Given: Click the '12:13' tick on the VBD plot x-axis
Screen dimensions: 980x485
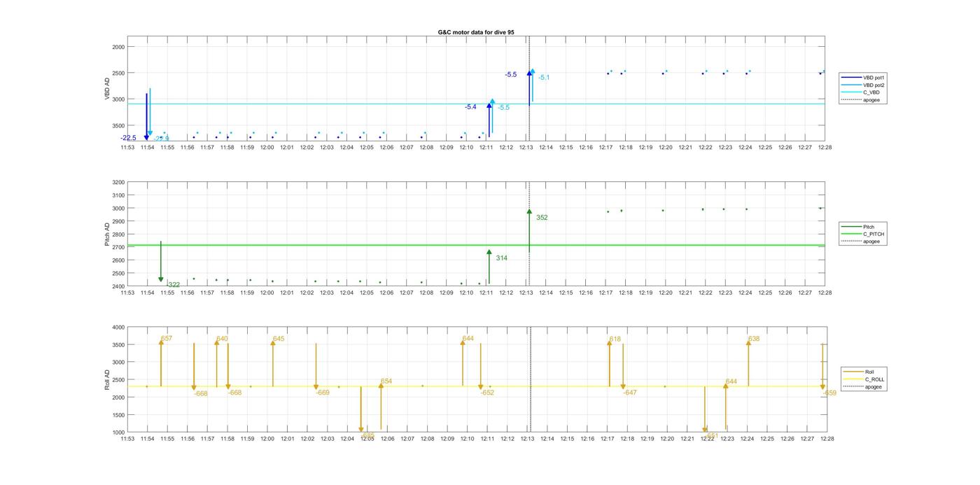Looking at the screenshot, I should pos(526,148).
